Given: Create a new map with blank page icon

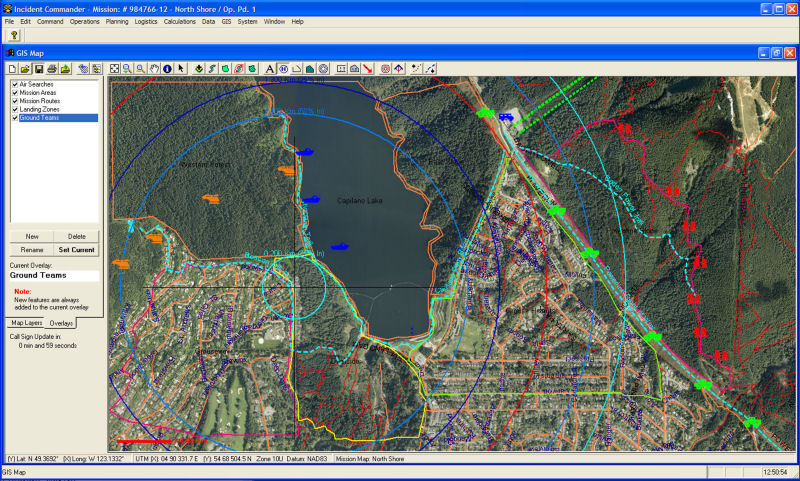Looking at the screenshot, I should click(x=12, y=68).
